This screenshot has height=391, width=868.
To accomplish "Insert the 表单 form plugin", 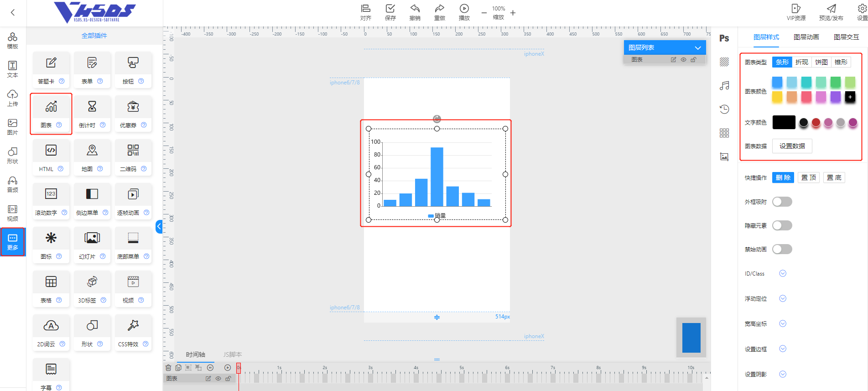I will pos(92,70).
